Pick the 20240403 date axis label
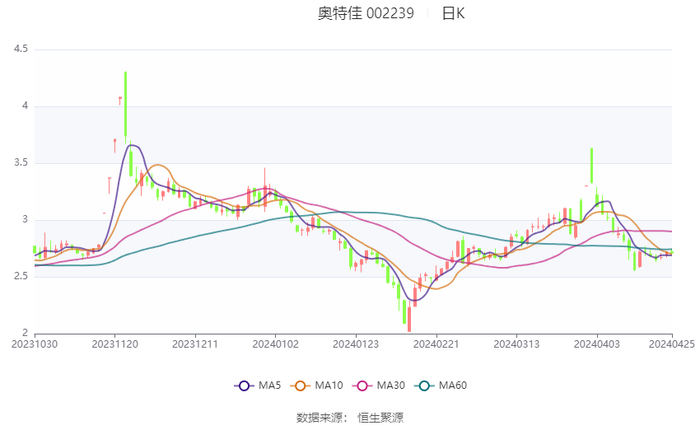Screen dimensions: 700x426 coord(596,343)
